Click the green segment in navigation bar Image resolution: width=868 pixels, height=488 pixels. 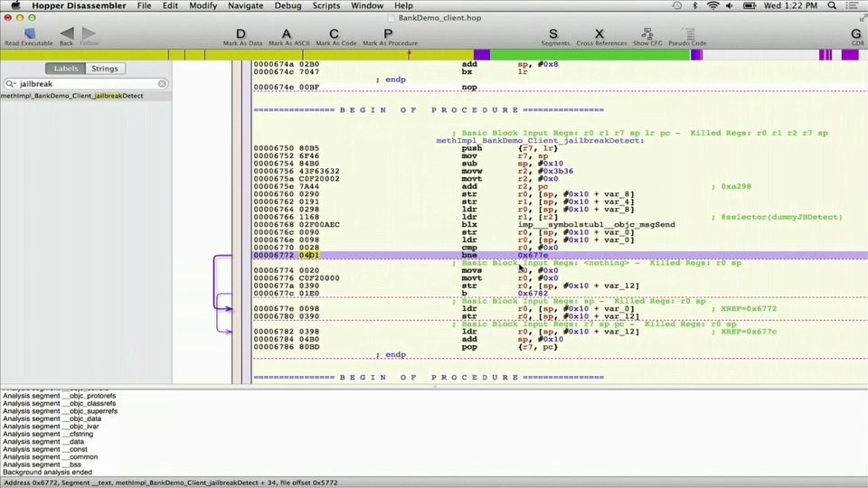point(588,55)
